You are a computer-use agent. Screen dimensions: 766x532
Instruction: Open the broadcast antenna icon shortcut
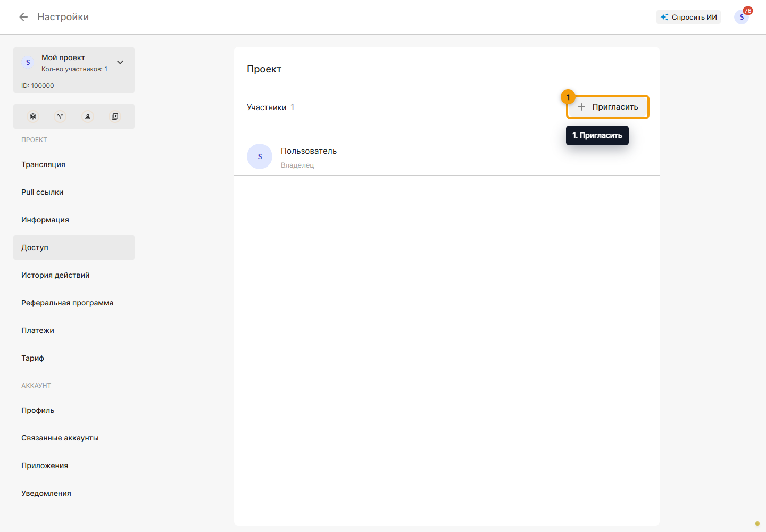[x=33, y=117]
